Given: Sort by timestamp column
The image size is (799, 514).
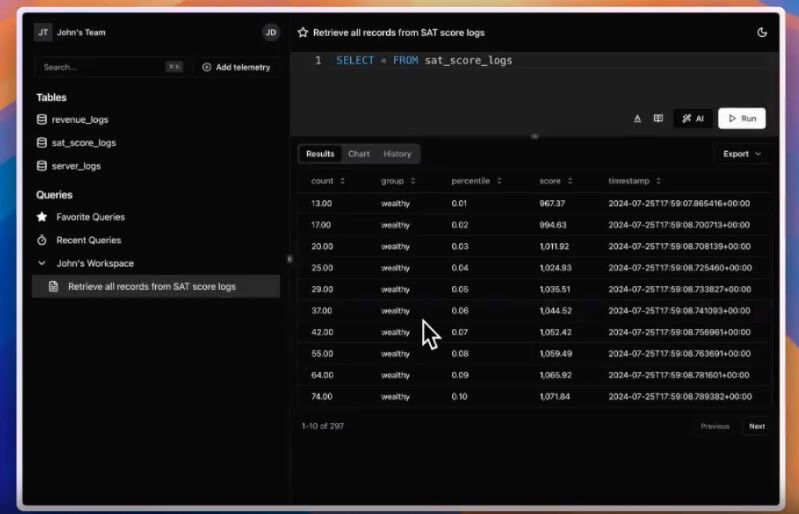Looking at the screenshot, I should 634,181.
